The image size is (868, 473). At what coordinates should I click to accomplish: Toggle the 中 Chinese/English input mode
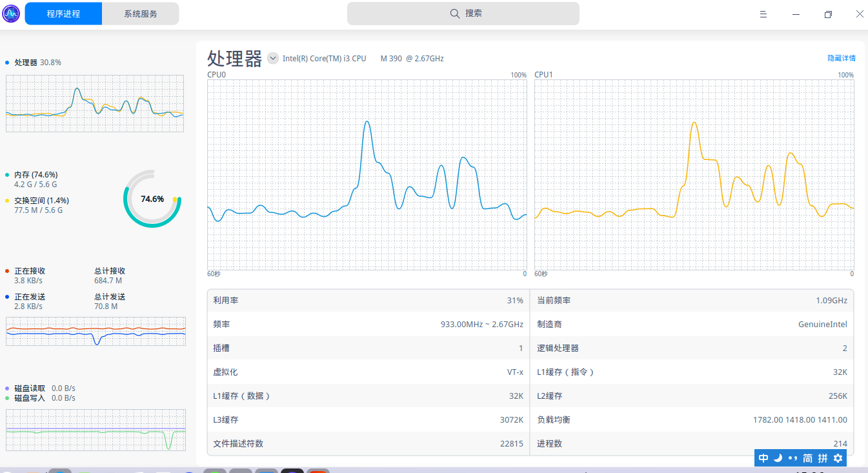pyautogui.click(x=763, y=458)
